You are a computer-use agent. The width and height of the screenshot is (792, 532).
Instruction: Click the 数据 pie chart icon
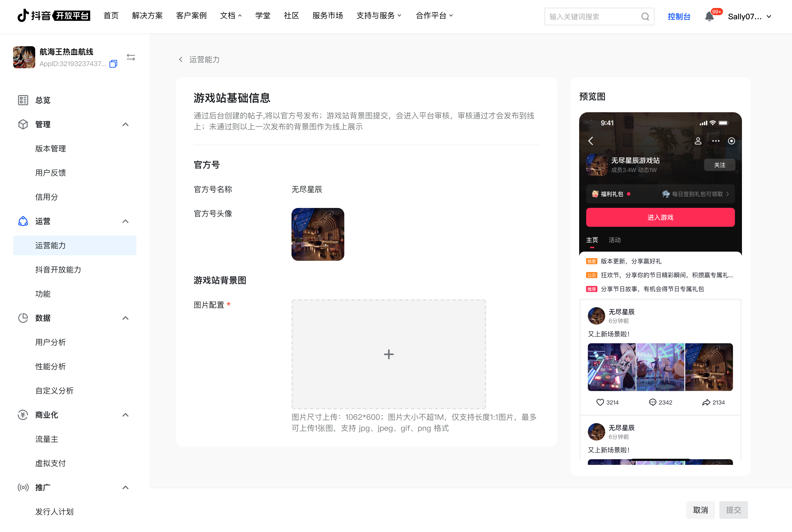click(x=23, y=318)
